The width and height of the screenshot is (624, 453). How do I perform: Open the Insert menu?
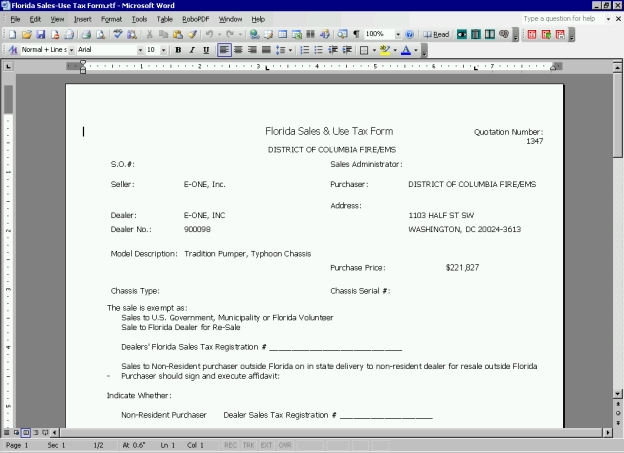click(x=82, y=19)
